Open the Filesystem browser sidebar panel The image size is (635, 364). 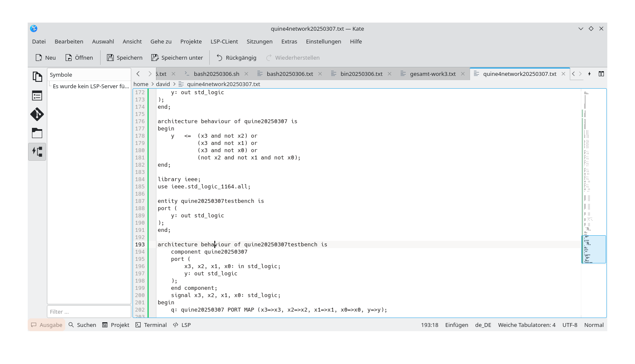pyautogui.click(x=37, y=133)
